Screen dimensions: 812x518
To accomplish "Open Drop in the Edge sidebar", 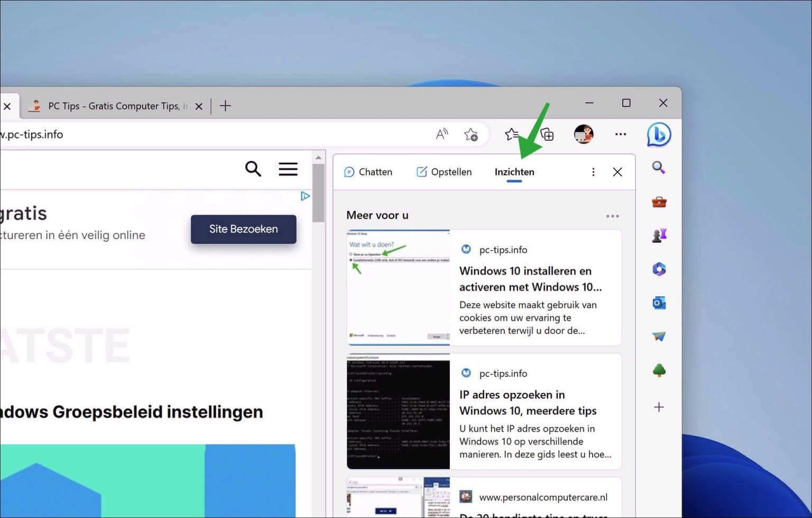I will [x=659, y=336].
